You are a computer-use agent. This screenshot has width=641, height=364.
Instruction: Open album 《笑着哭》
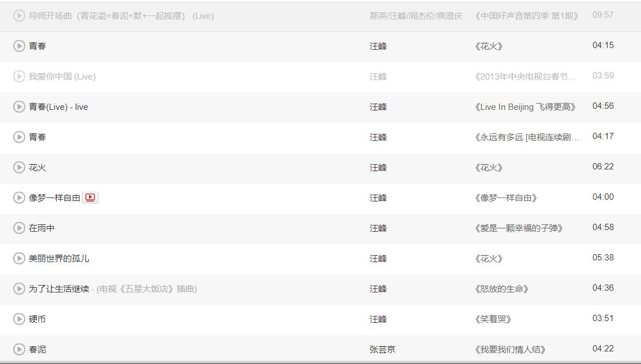point(493,319)
